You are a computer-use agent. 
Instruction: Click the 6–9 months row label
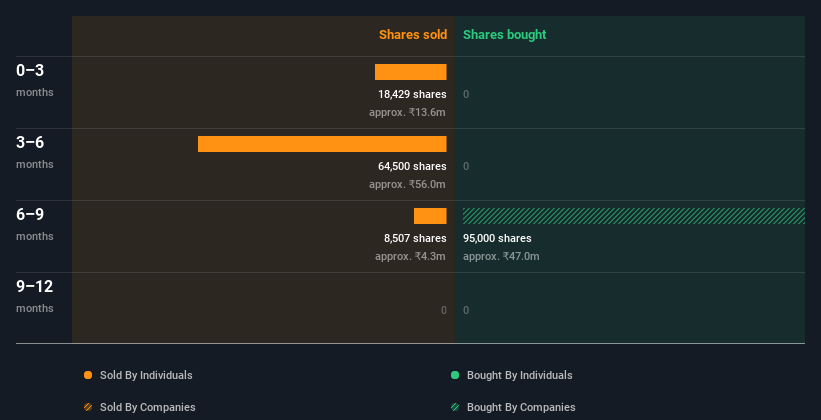(x=35, y=224)
